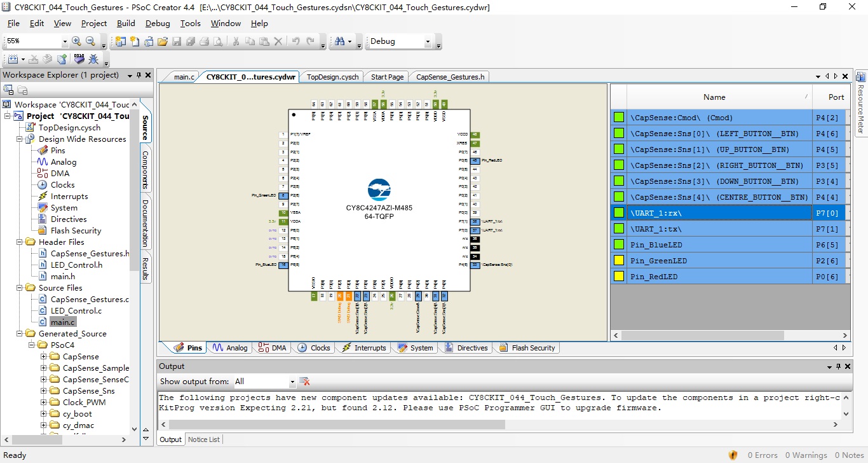Select the Components side tab
This screenshot has height=463, width=868.
click(145, 170)
